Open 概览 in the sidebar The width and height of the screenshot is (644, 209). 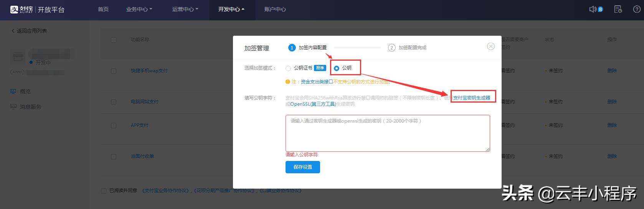(x=25, y=91)
